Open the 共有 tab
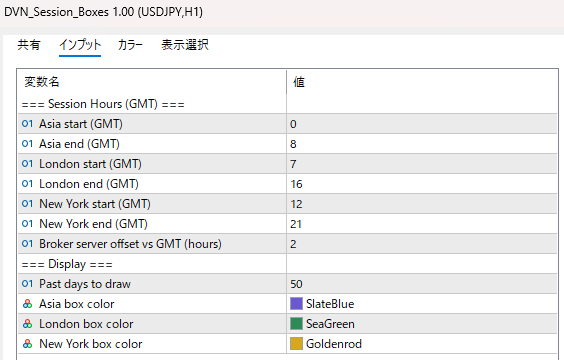 click(29, 45)
